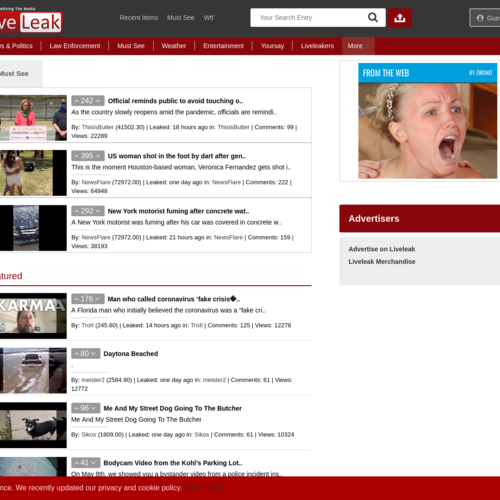Expand the More menu in the category bar
This screenshot has width=500, height=500.
point(358,46)
